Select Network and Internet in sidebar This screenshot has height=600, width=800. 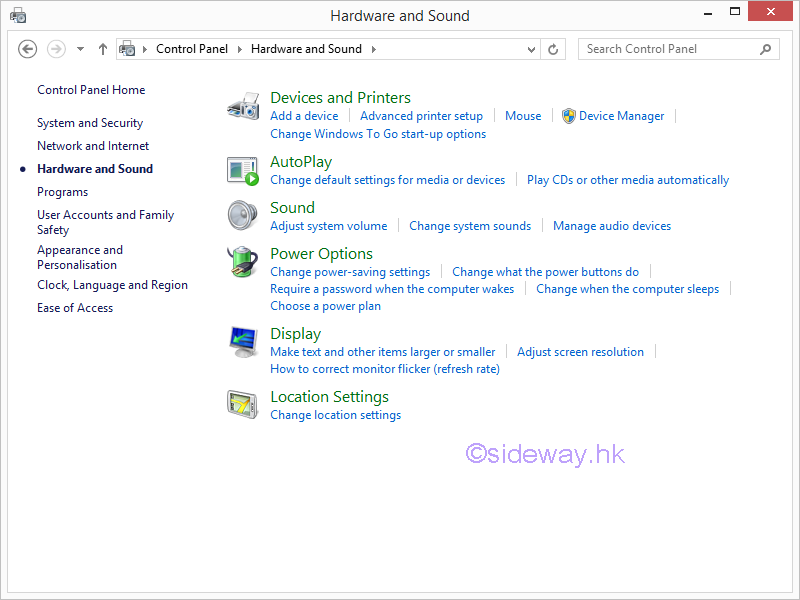tap(93, 146)
